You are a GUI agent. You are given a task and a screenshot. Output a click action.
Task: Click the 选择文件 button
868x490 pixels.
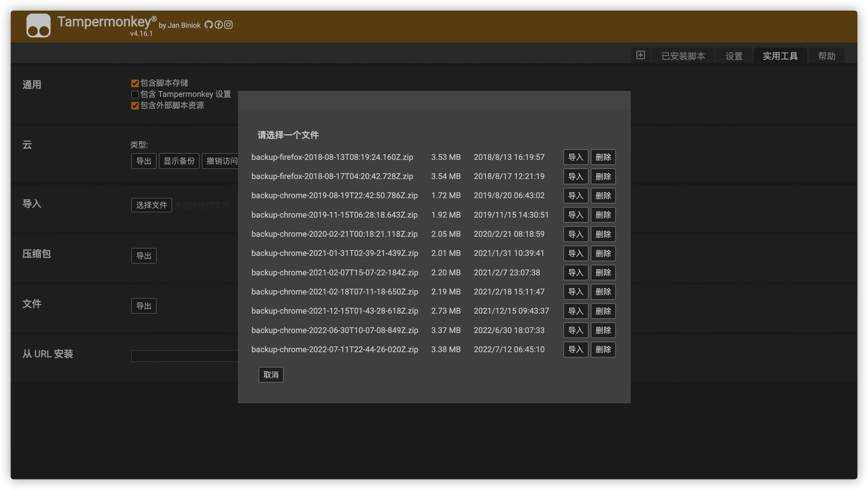point(152,205)
